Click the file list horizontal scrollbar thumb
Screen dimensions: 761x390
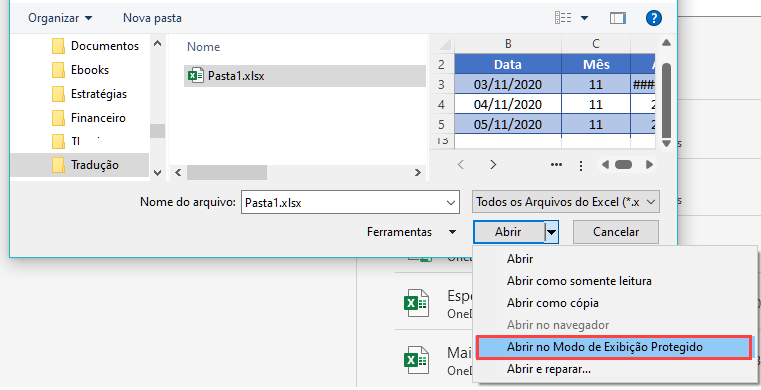click(x=227, y=172)
